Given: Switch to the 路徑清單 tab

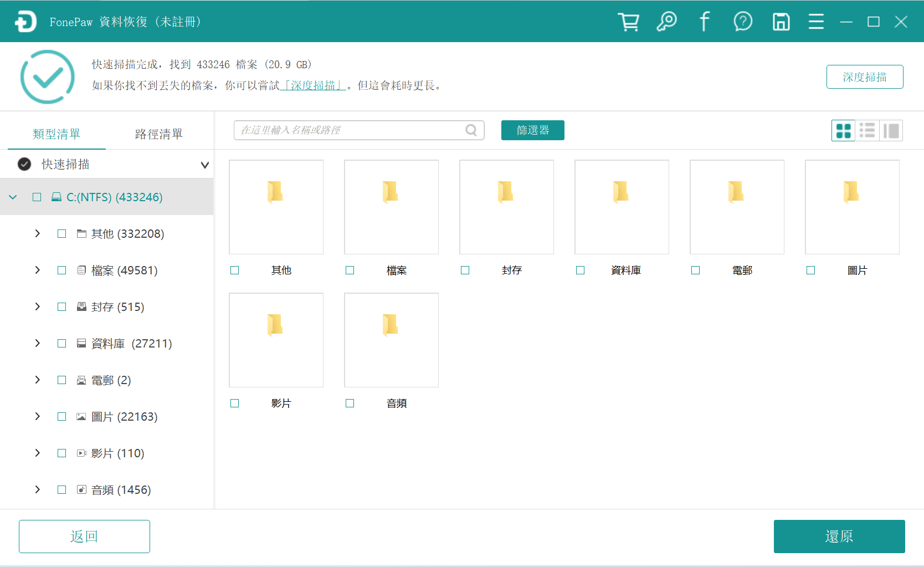Looking at the screenshot, I should (158, 134).
